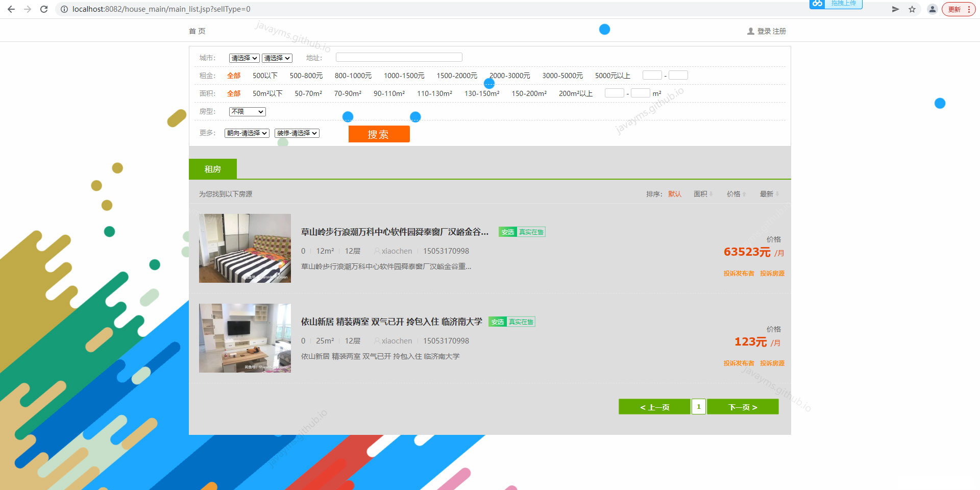Image resolution: width=980 pixels, height=490 pixels.
Task: Click the thumbnail of 依山新居 listing
Action: tap(244, 338)
